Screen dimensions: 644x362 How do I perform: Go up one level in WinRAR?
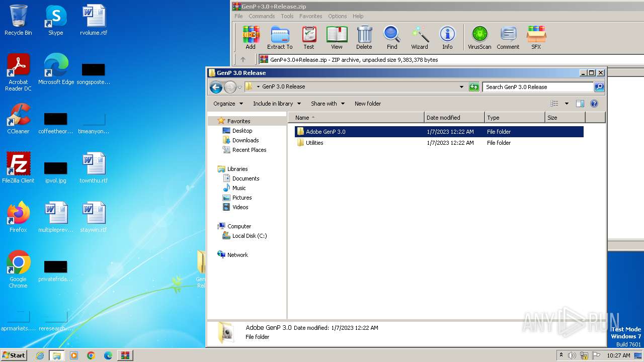pos(243,59)
